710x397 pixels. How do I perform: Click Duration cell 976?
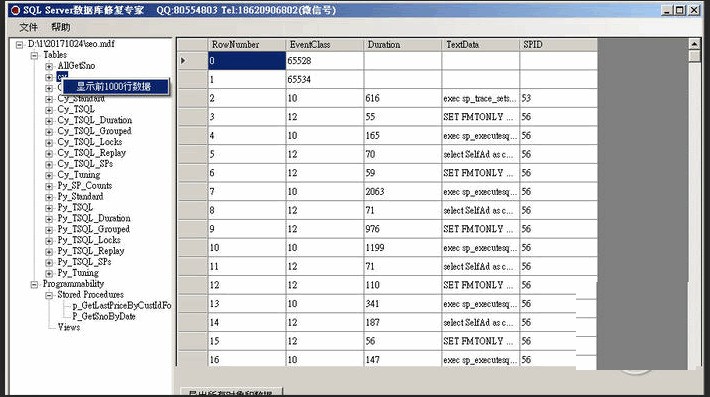click(x=403, y=229)
